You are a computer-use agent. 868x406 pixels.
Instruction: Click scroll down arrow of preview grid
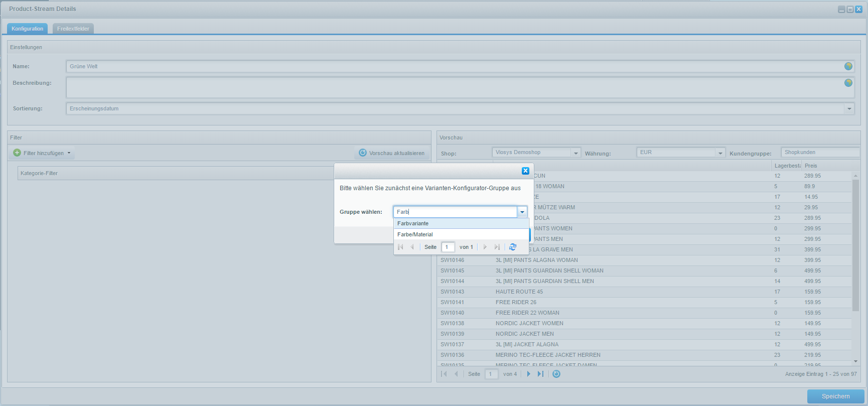coord(855,361)
